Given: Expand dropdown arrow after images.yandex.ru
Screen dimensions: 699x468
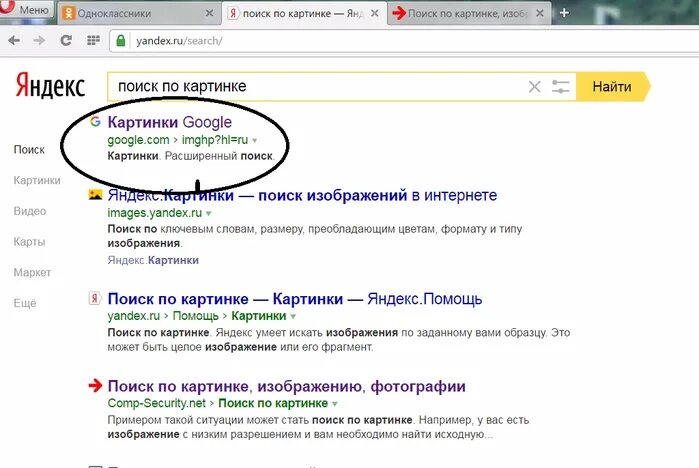Looking at the screenshot, I should (208, 213).
